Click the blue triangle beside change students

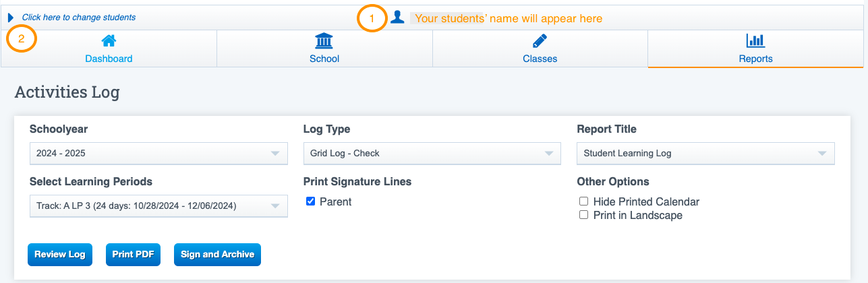(11, 18)
